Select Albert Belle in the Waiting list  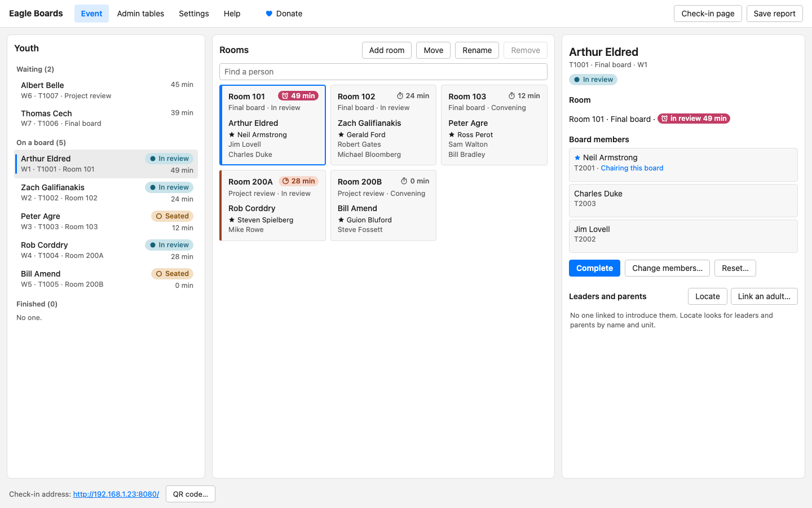[106, 90]
